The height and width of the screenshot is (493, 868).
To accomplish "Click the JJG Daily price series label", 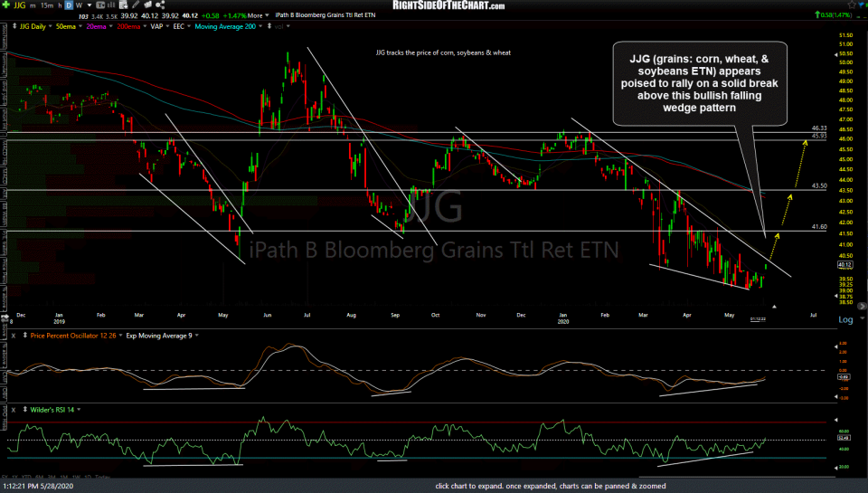I will [x=33, y=26].
